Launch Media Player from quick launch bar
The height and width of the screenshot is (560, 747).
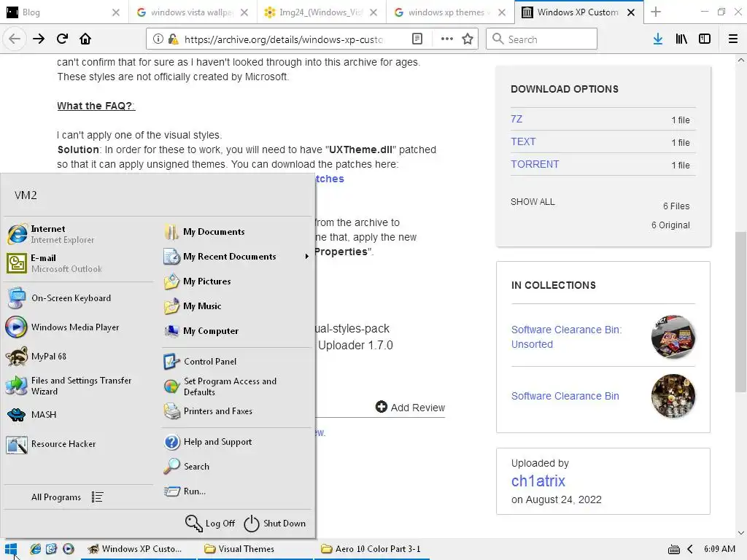click(x=68, y=549)
